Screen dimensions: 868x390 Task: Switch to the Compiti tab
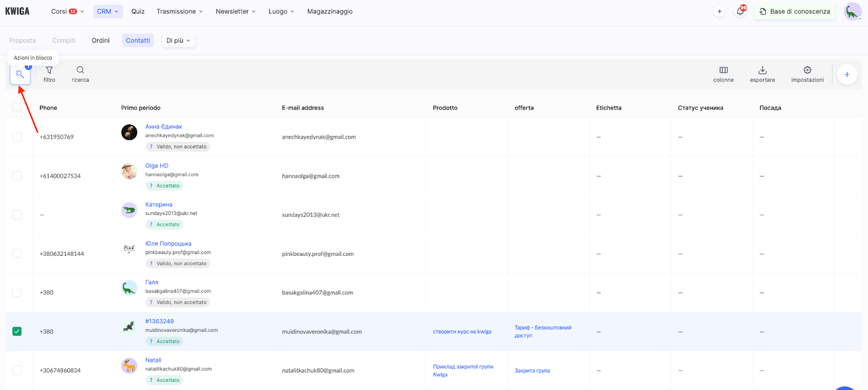pos(64,41)
